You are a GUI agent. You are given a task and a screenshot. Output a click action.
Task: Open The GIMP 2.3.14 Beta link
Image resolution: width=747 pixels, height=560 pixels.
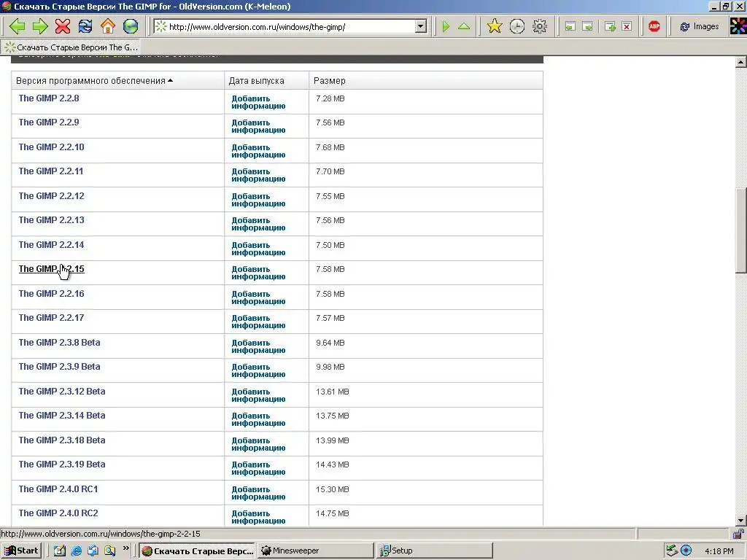tap(62, 415)
